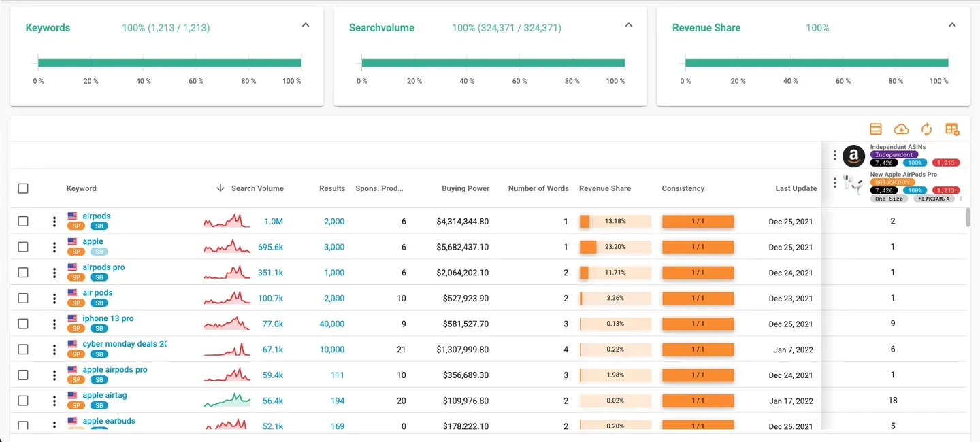The height and width of the screenshot is (442, 980).
Task: Click the SP badge under airpods keyword
Action: tap(76, 226)
